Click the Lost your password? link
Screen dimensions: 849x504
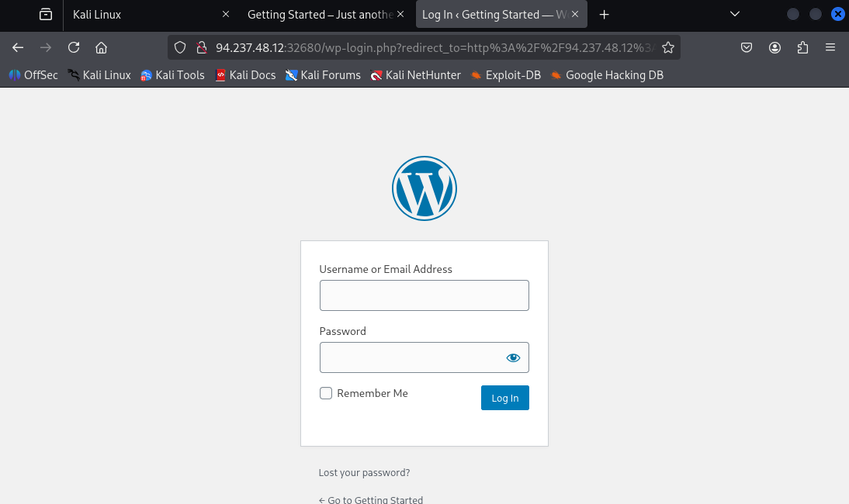click(x=365, y=473)
